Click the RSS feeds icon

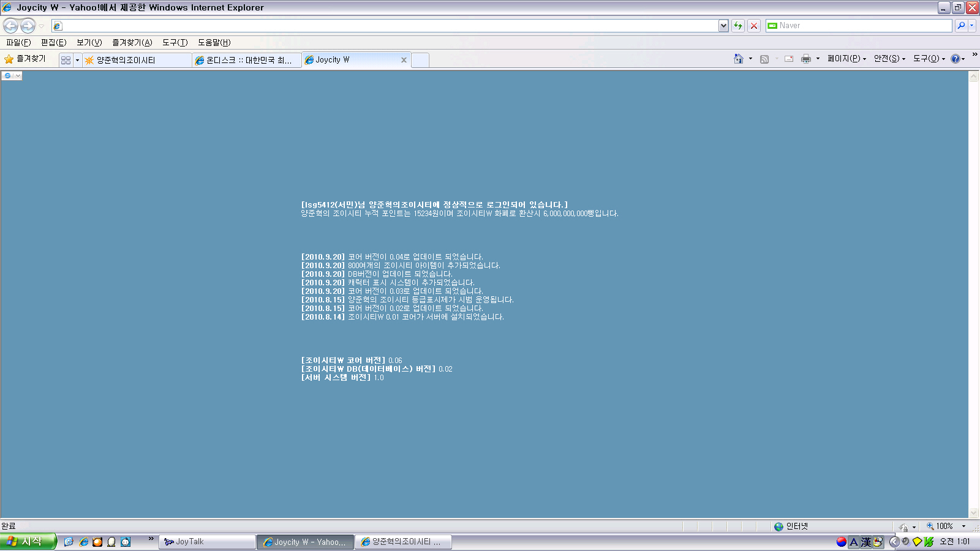[x=764, y=59]
